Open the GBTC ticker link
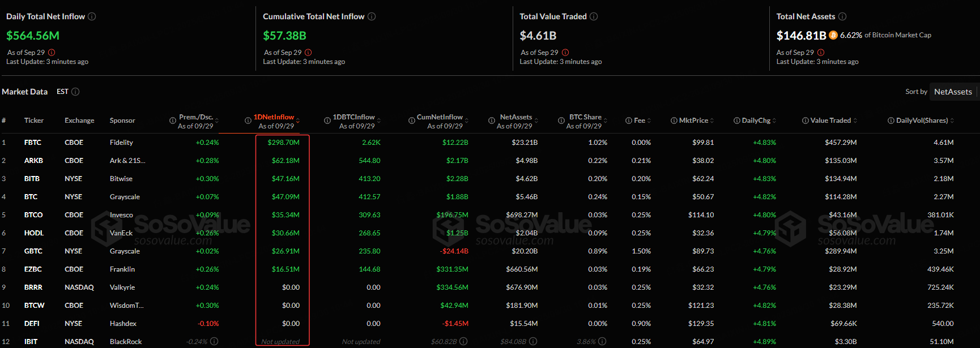Viewport: 980px width, 348px height. click(x=33, y=251)
